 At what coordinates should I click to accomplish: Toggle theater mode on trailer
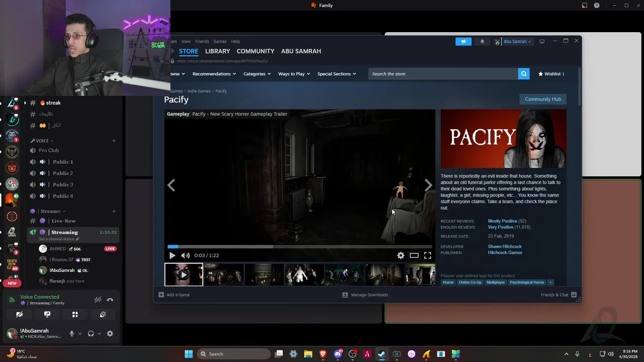414,255
